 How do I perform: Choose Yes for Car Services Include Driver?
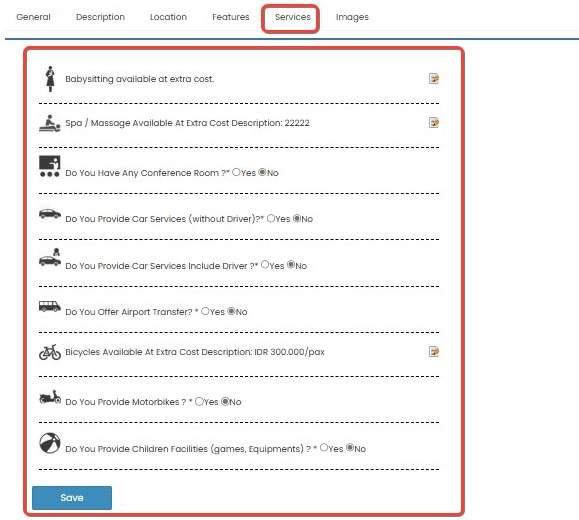[265, 264]
